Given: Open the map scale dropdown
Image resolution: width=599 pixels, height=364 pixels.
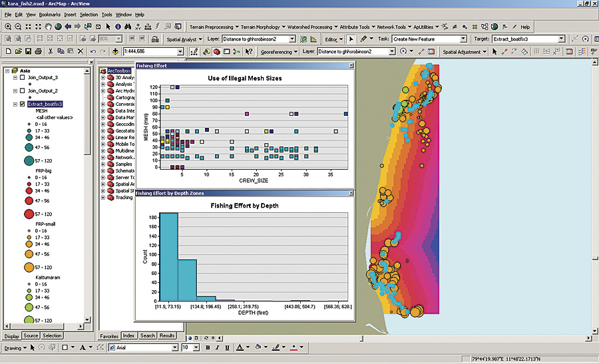Looking at the screenshot, I should pos(180,51).
